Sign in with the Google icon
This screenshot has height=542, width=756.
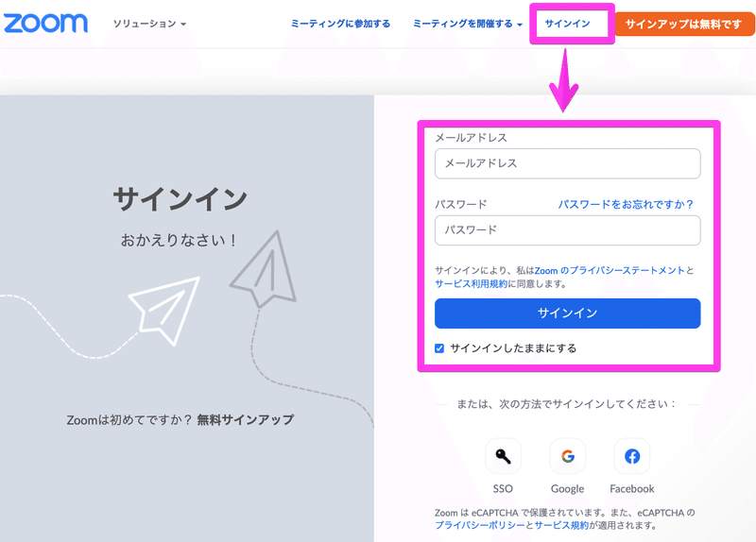tap(568, 456)
